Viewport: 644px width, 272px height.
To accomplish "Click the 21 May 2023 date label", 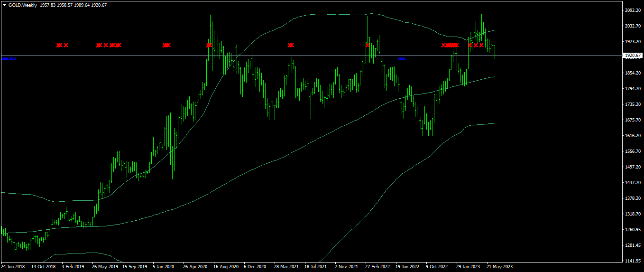I will [499, 267].
